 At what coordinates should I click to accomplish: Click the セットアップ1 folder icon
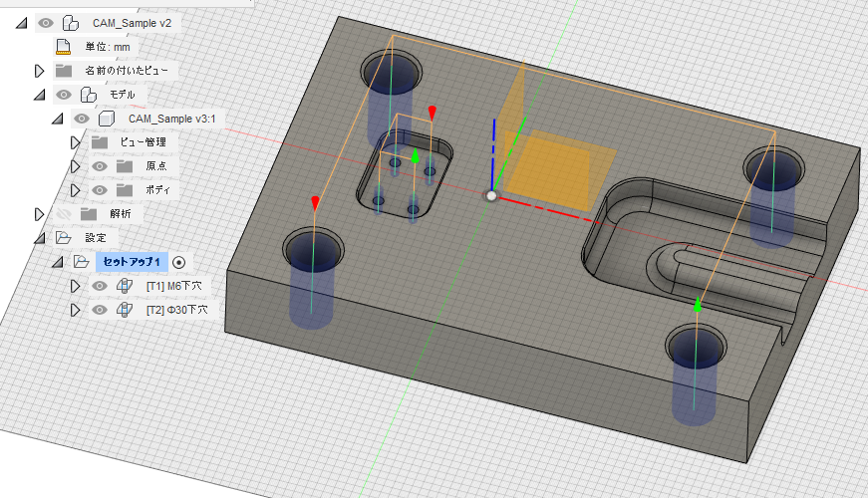click(82, 262)
